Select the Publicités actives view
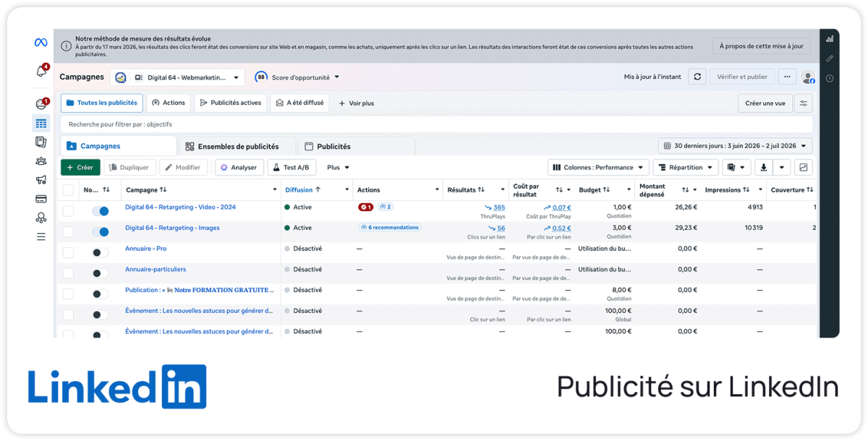Image resolution: width=868 pixels, height=441 pixels. [x=230, y=103]
